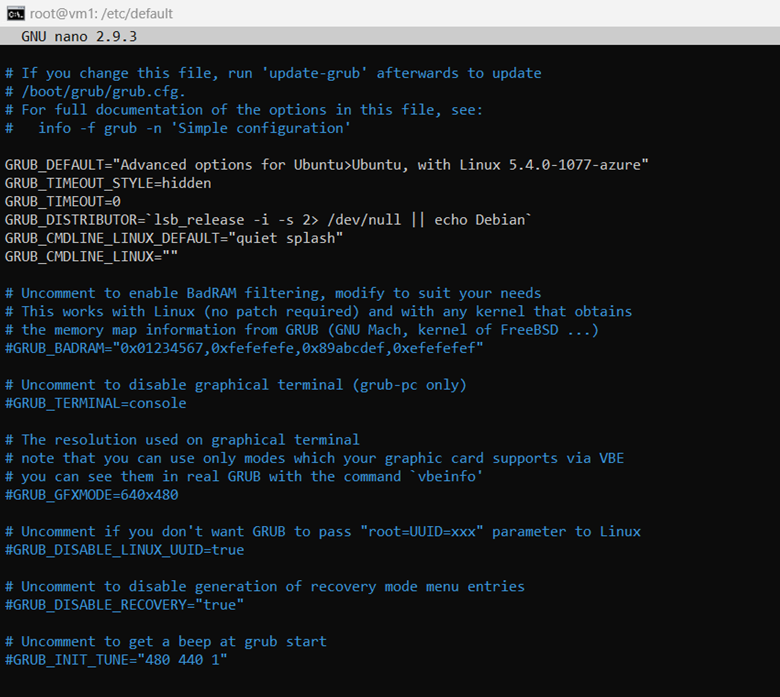Click the #GRUB_DISABLE_RECOVERY="true" line
Screen dimensions: 780x697
tap(124, 605)
